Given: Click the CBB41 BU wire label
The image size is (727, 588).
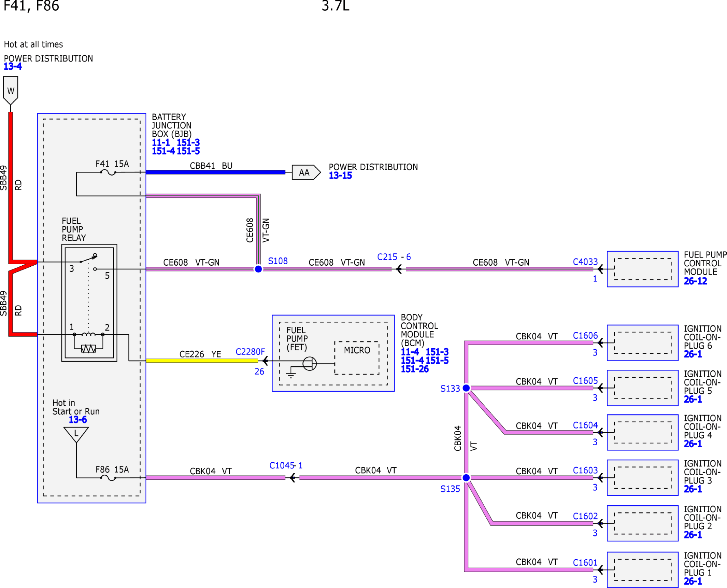Looking at the screenshot, I should click(211, 166).
